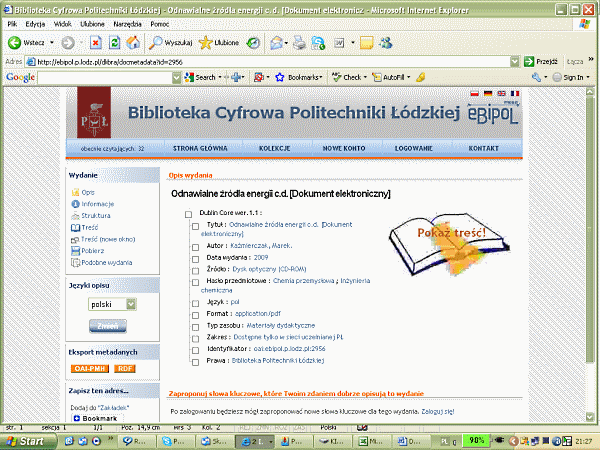Open Ulubione favorites star
Viewport: 600px width, 450px height.
tap(219, 42)
